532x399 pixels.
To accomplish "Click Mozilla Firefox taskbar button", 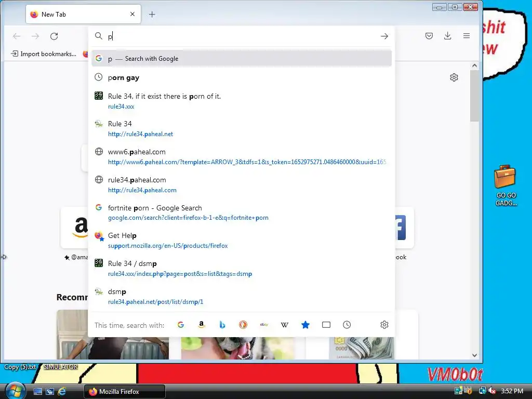I will (125, 392).
